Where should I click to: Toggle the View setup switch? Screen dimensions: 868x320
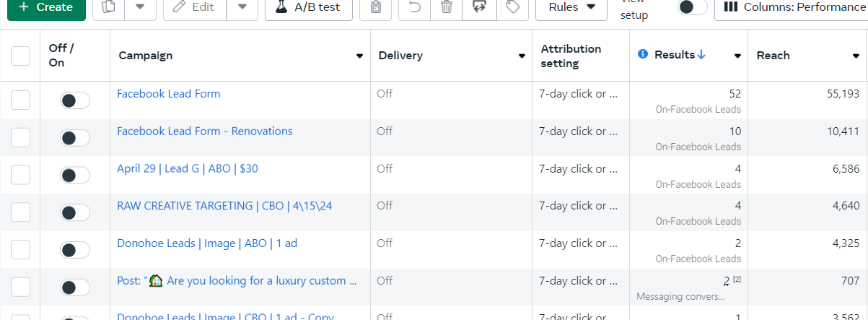pos(692,7)
